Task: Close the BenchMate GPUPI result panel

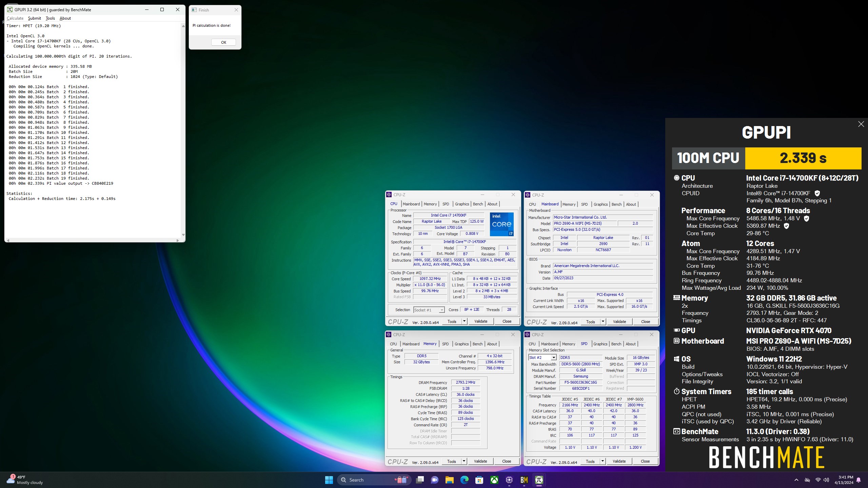Action: click(861, 124)
